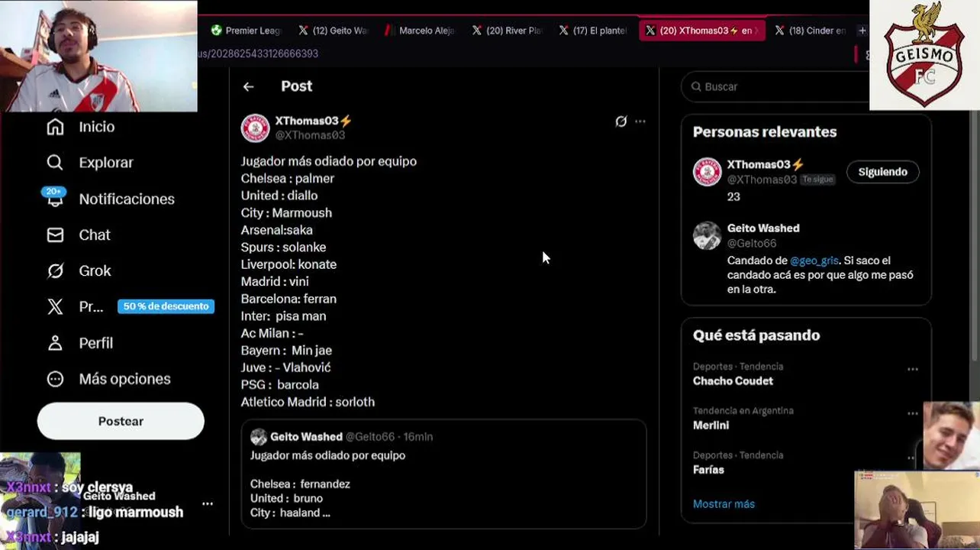Go to Inicio home icon

[55, 127]
